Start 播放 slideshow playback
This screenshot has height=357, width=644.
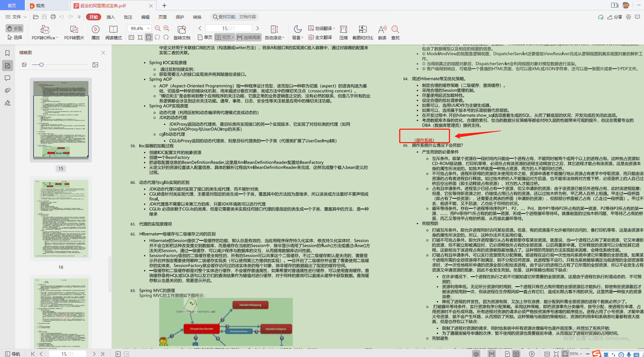pyautogui.click(x=96, y=33)
